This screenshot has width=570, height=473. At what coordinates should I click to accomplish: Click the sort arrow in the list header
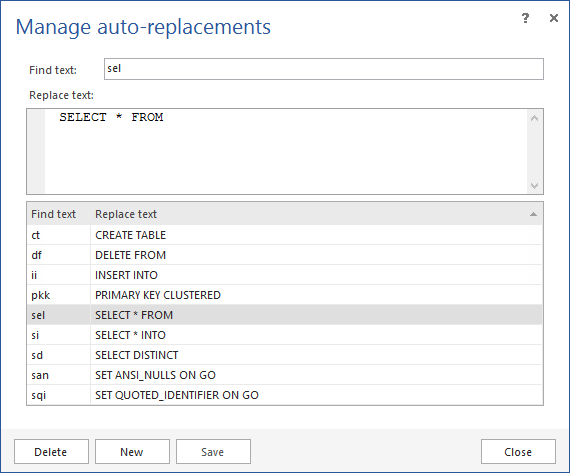coord(533,214)
